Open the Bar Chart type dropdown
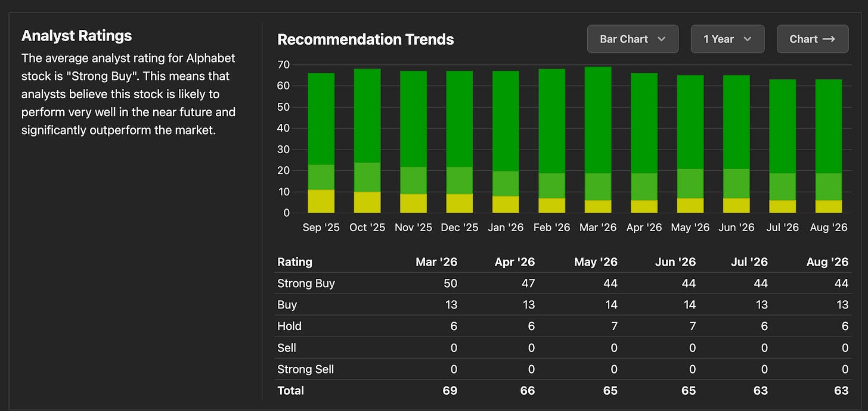The width and height of the screenshot is (868, 411). (633, 39)
